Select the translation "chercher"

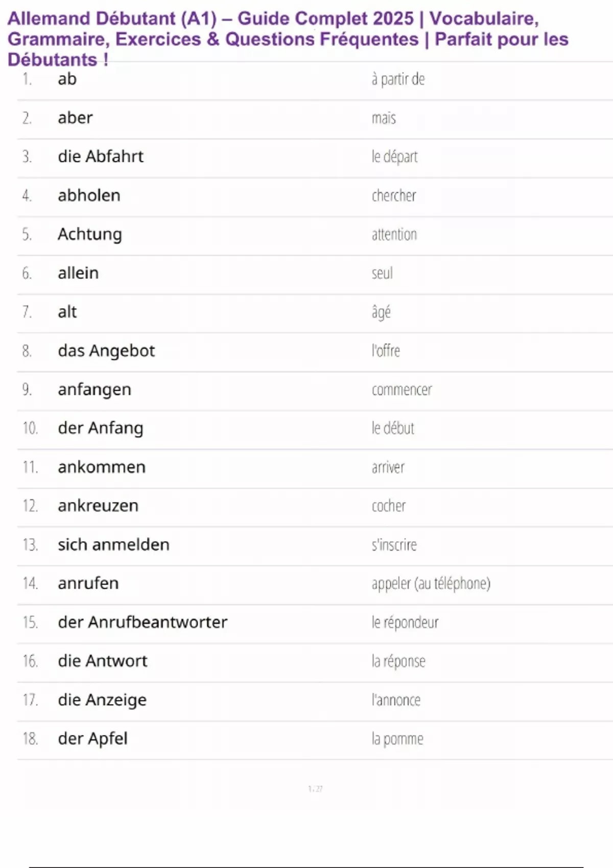394,196
